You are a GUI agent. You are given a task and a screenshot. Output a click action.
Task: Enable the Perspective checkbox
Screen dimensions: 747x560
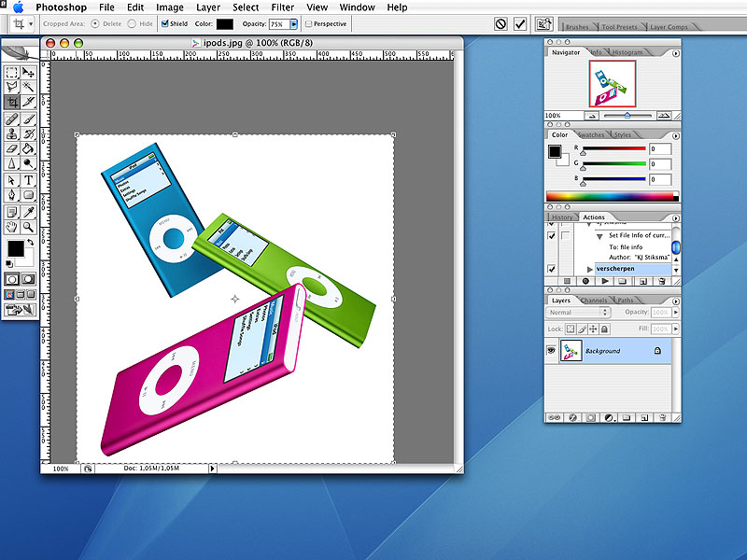click(309, 23)
